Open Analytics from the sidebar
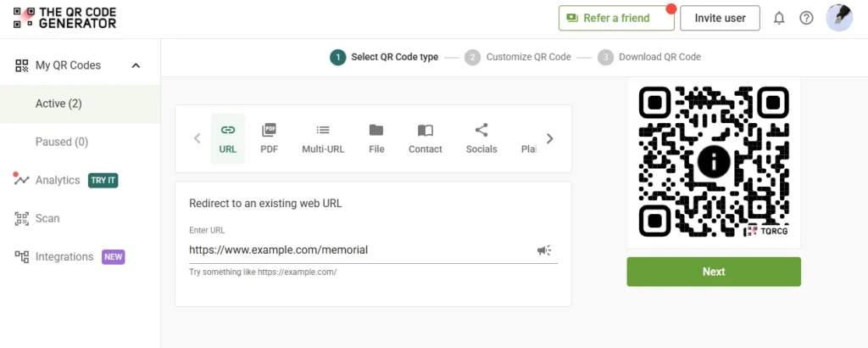The image size is (868, 348). click(x=58, y=180)
